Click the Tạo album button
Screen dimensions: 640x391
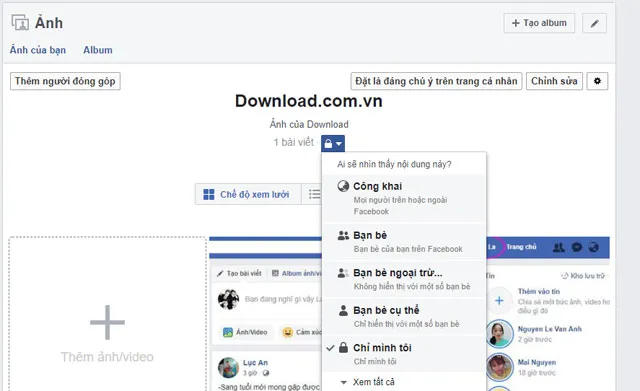pos(539,23)
